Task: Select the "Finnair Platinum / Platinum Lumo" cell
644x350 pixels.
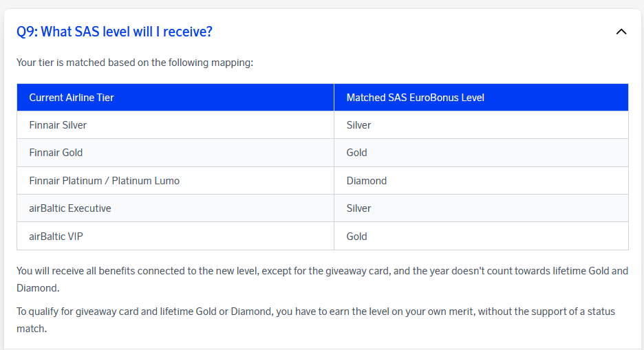Action: pos(104,181)
